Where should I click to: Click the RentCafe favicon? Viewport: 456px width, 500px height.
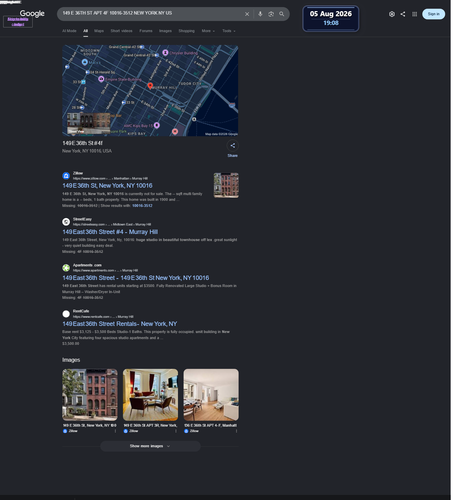tap(66, 314)
